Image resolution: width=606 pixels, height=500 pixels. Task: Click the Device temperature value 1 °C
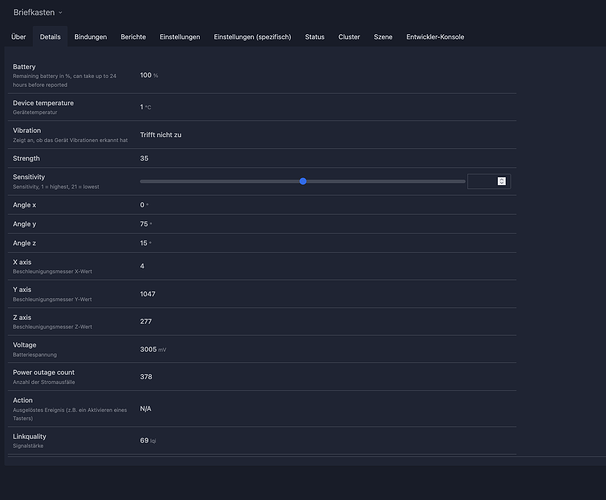click(x=145, y=107)
